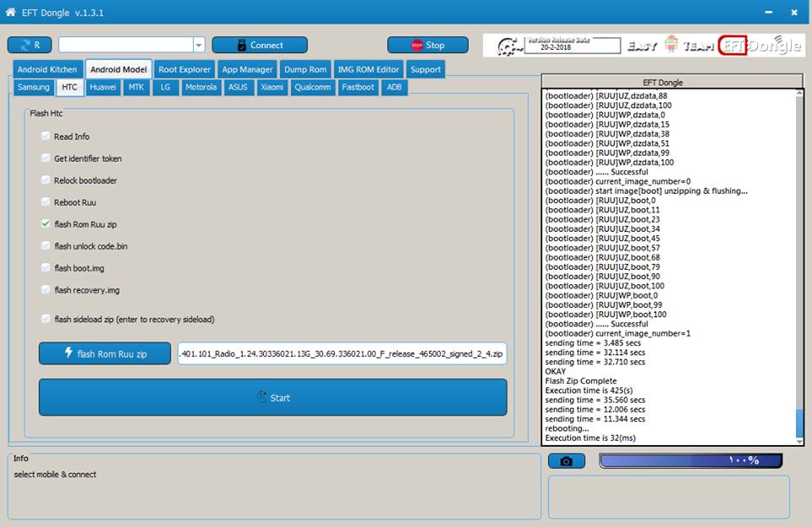Click the log scroll up arrow
This screenshot has width=812, height=527.
(799, 93)
